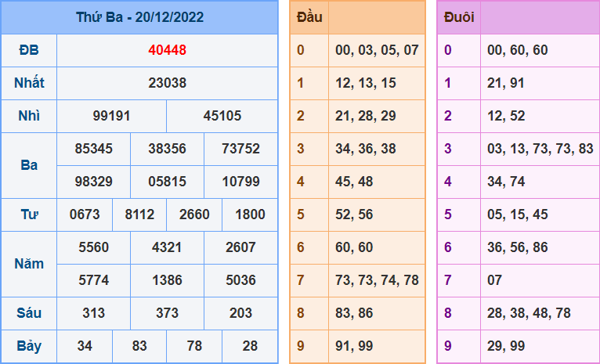Click fifth prize number 1386
Viewport: 600px width, 364px height.
tap(167, 280)
